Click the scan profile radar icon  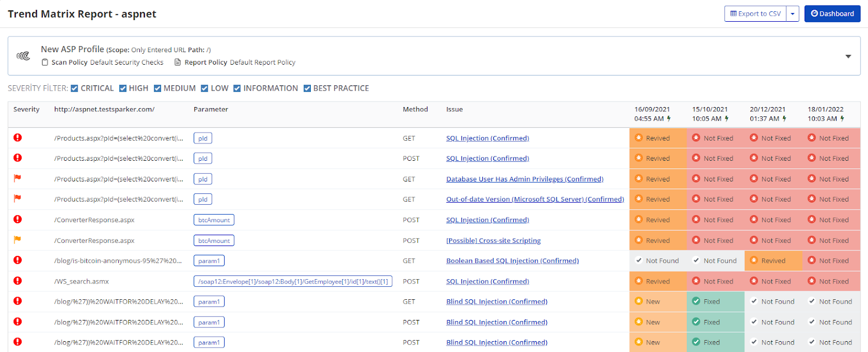point(23,56)
